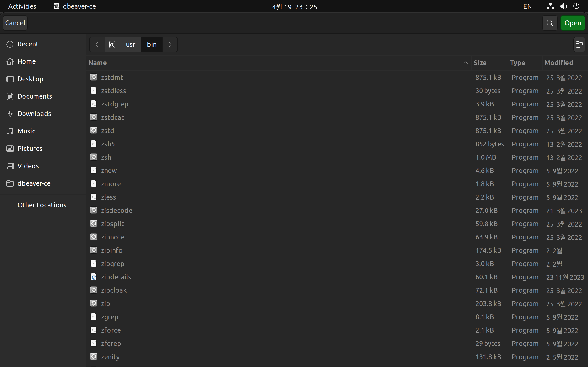The height and width of the screenshot is (367, 588).
Task: Click the root filesystem disk icon
Action: (112, 44)
